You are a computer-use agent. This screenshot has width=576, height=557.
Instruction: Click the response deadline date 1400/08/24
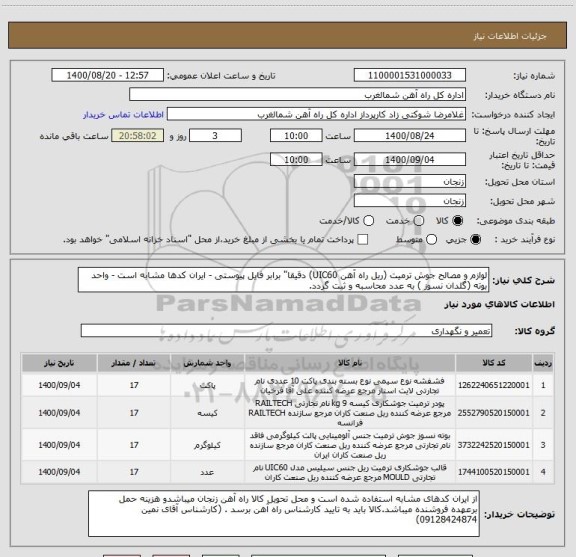pyautogui.click(x=410, y=136)
